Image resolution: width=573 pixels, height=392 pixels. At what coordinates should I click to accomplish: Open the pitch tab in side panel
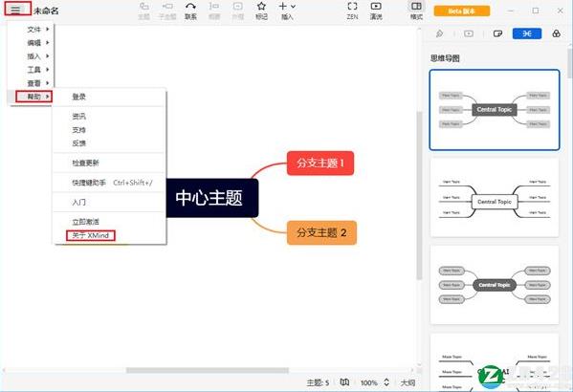pos(469,33)
